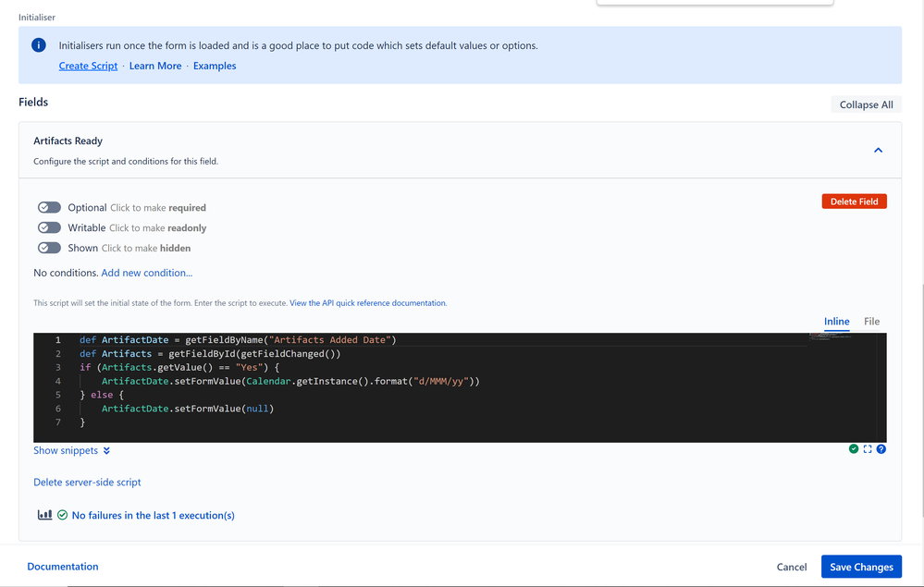Click the double-chevron next to Show snippets
Screen dimensions: 924x587
click(106, 451)
